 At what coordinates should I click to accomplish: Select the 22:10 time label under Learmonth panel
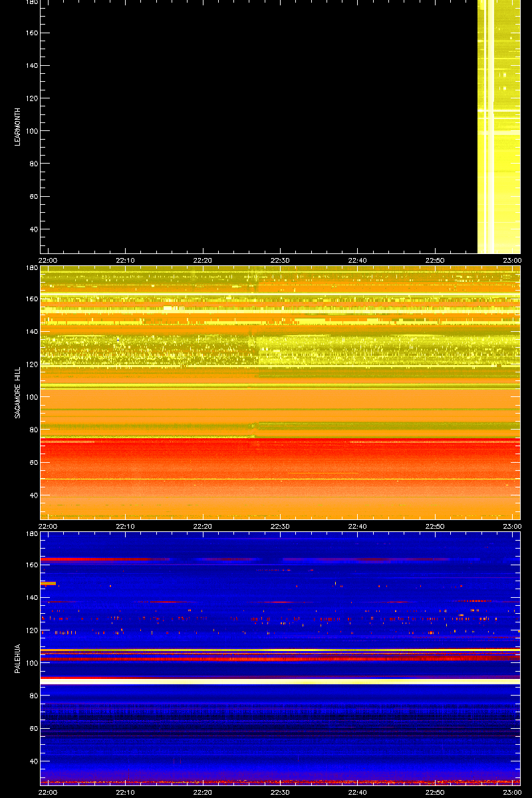pyautogui.click(x=126, y=260)
